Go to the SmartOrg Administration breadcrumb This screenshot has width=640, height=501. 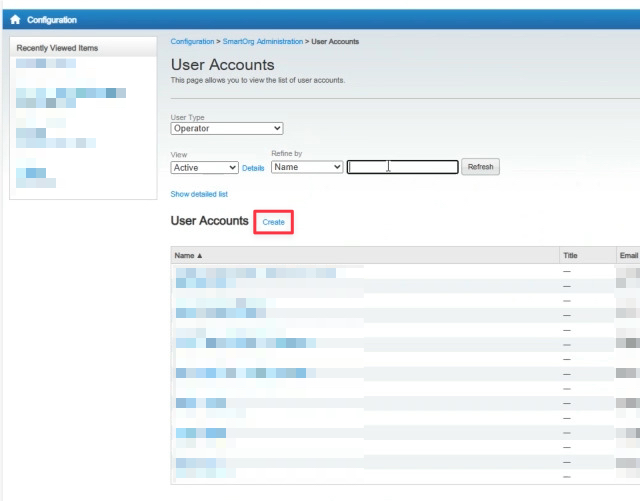[x=260, y=42]
